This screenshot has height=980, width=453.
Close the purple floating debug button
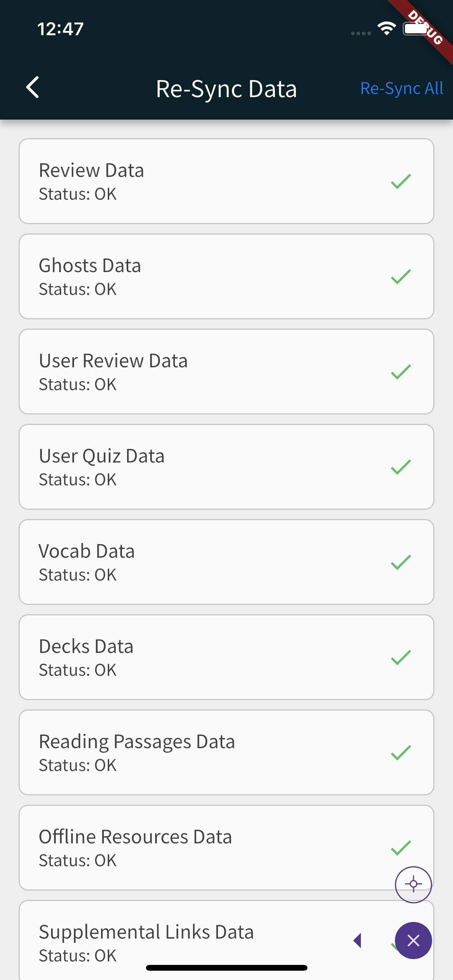pos(413,940)
